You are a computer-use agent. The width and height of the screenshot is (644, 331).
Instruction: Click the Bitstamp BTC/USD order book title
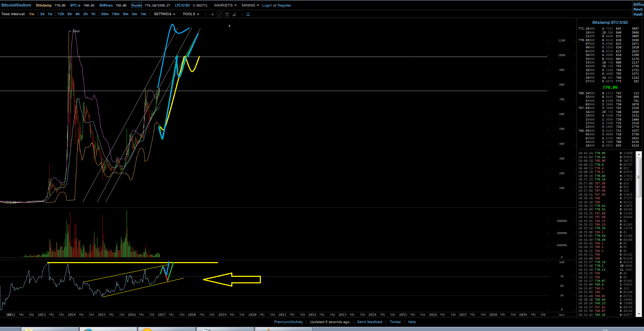point(610,22)
